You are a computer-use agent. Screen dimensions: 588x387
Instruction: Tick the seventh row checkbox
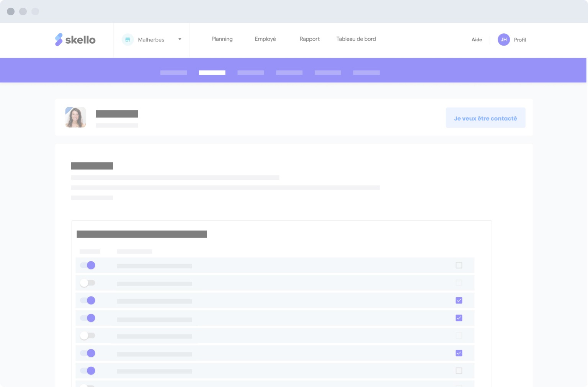(x=459, y=371)
